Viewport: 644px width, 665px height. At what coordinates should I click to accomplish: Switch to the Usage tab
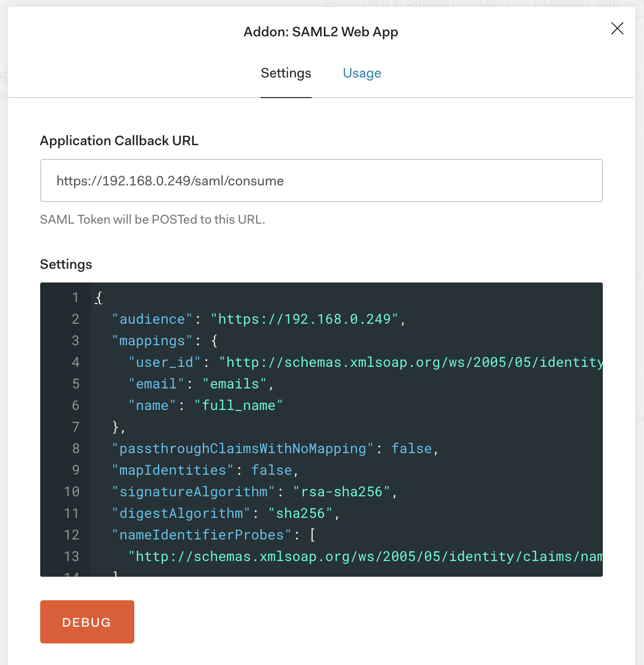[x=362, y=73]
